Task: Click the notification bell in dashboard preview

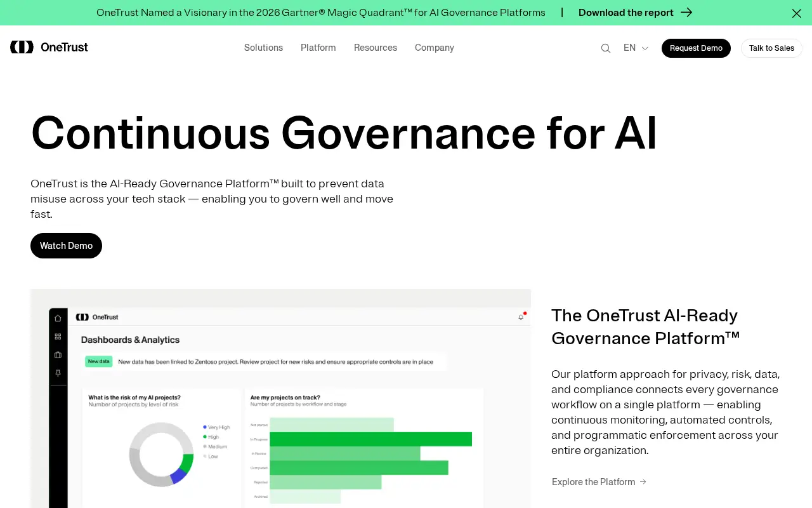Action: (521, 317)
